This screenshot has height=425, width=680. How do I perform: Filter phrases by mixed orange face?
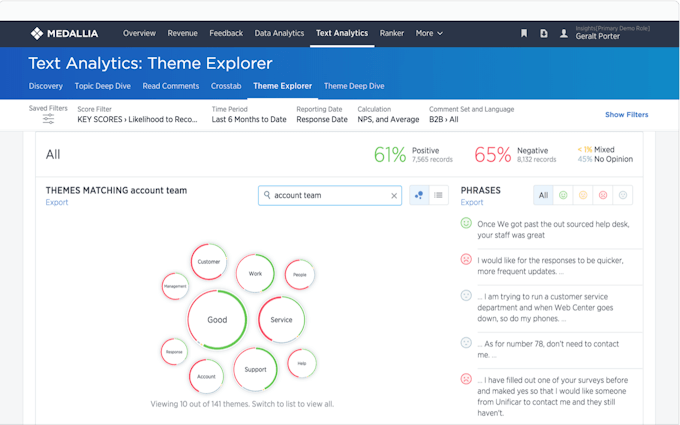point(583,195)
